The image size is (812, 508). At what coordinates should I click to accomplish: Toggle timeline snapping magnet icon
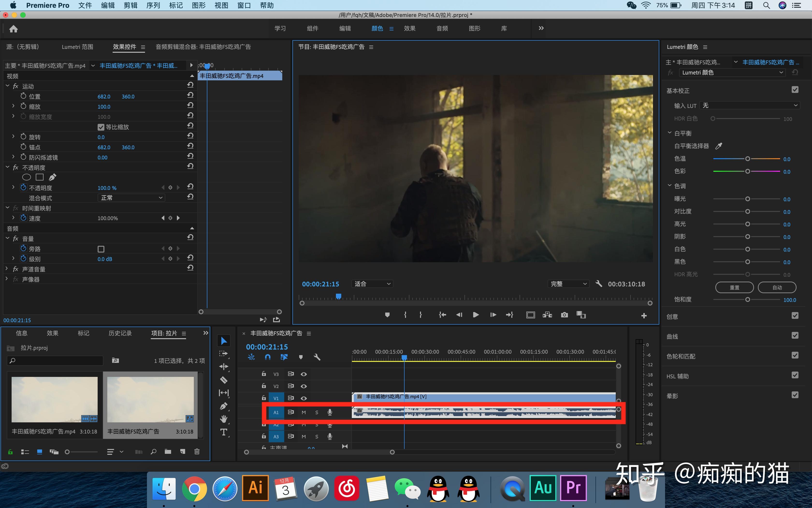[268, 357]
